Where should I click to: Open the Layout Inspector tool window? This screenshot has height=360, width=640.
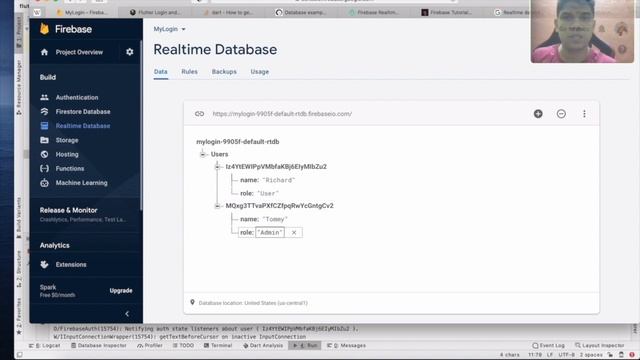click(599, 345)
